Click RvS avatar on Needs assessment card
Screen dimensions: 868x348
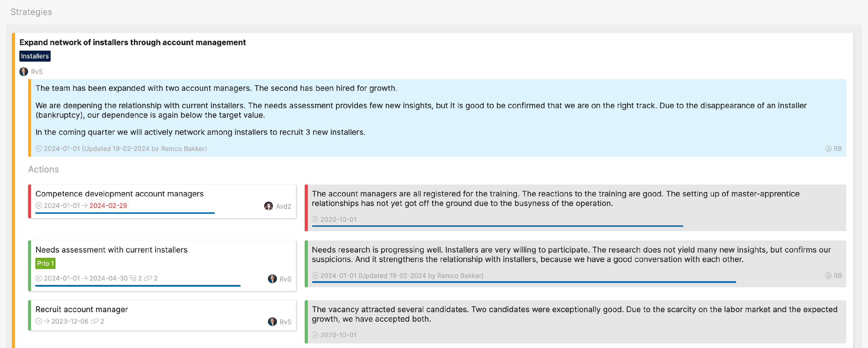point(272,279)
